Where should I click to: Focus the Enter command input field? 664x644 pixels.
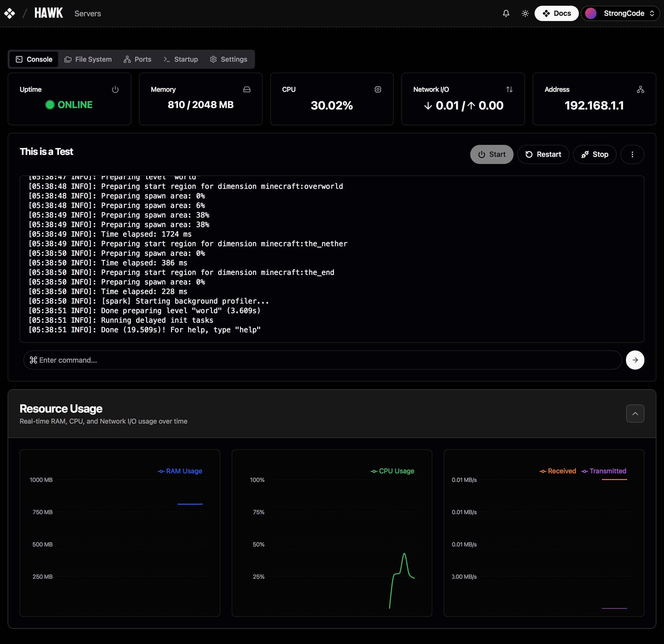coord(322,360)
